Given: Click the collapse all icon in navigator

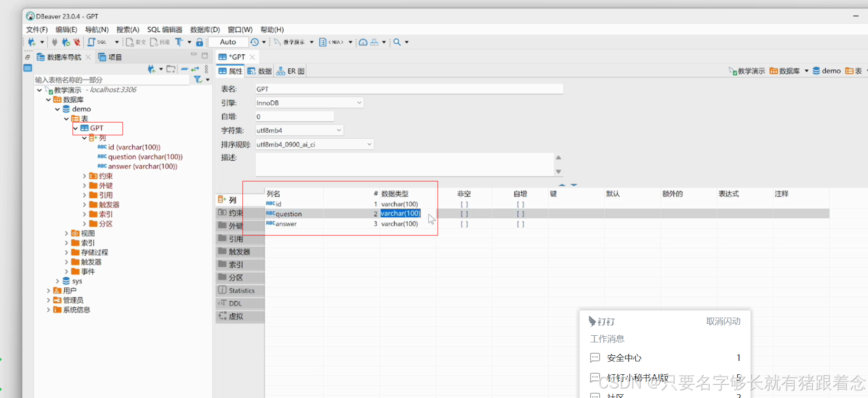Looking at the screenshot, I should (184, 69).
